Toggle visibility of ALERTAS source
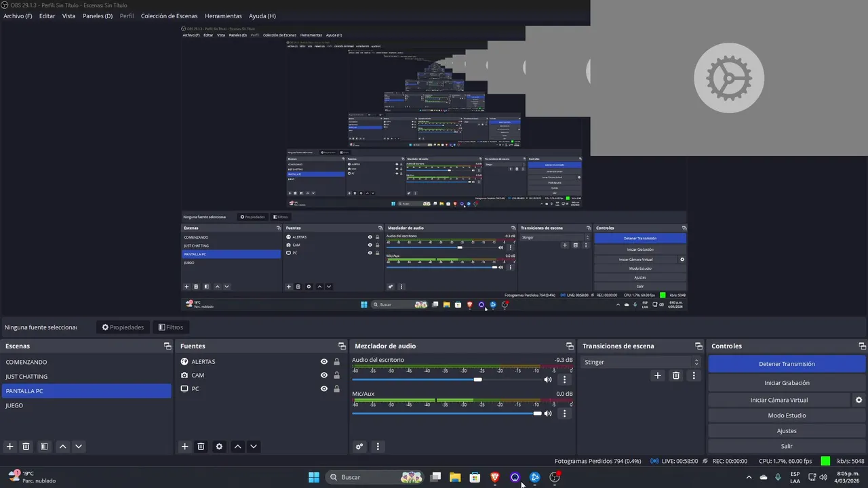Image resolution: width=868 pixels, height=488 pixels. click(324, 362)
